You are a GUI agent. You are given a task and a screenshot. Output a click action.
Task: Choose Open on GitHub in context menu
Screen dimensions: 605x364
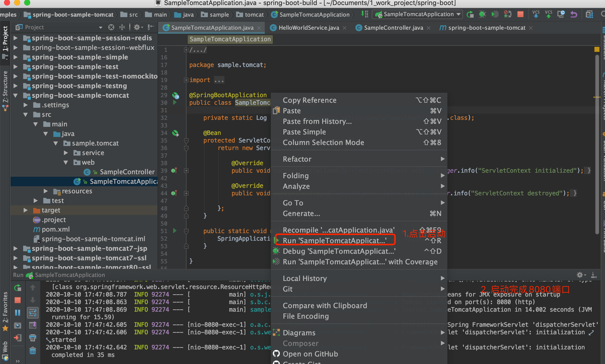pyautogui.click(x=359, y=354)
